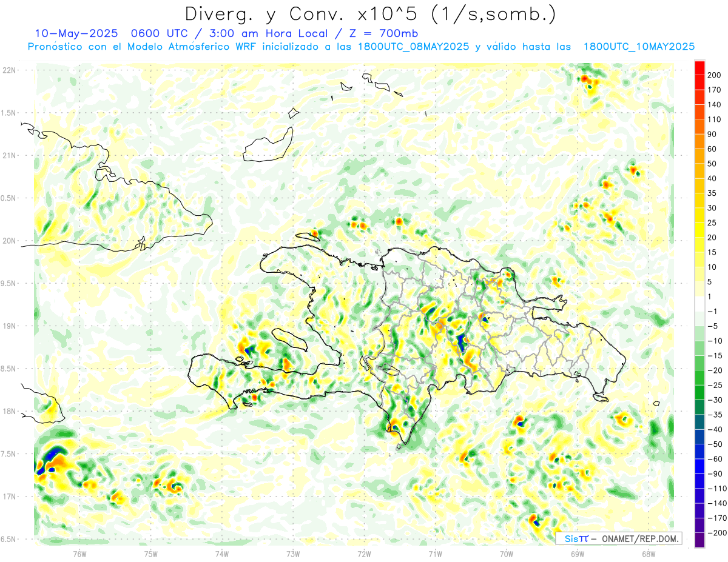
Task: Click the positive "200" colorbar label
Action: [x=715, y=75]
